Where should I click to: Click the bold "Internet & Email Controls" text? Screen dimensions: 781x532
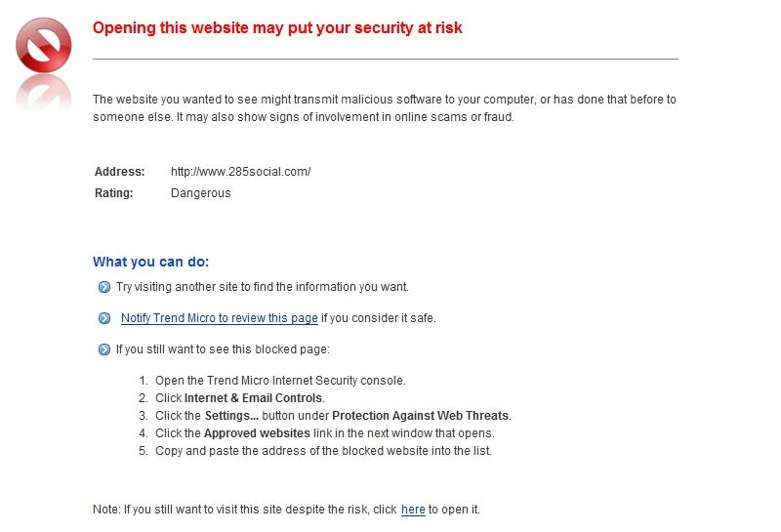(254, 398)
